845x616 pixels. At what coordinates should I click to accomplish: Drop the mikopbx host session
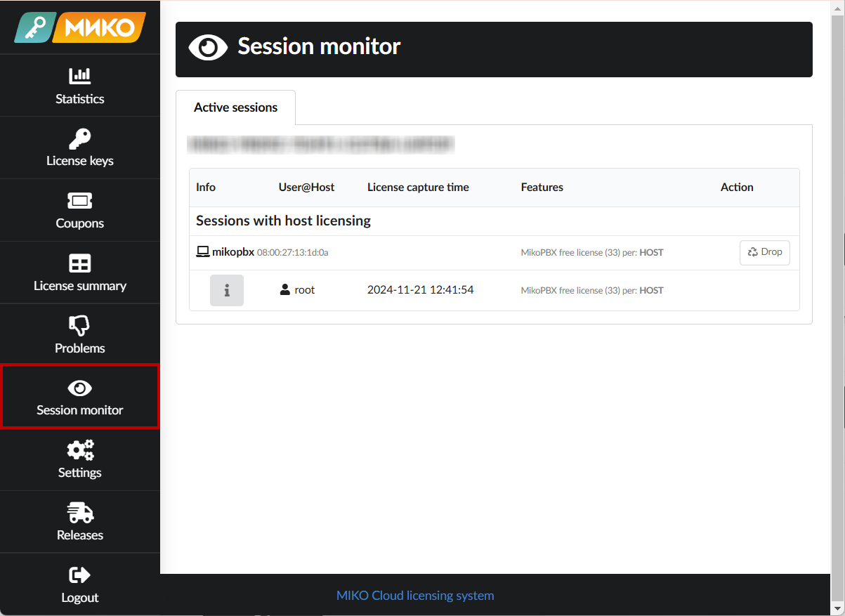764,252
